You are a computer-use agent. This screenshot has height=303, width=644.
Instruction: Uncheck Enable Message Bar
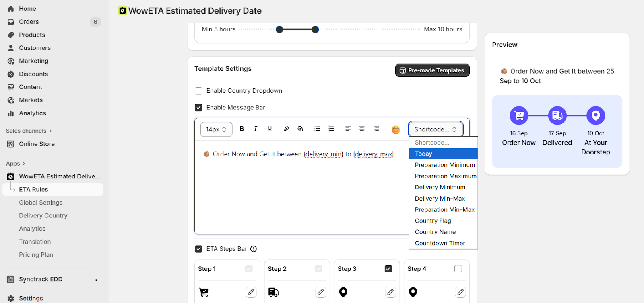point(198,108)
